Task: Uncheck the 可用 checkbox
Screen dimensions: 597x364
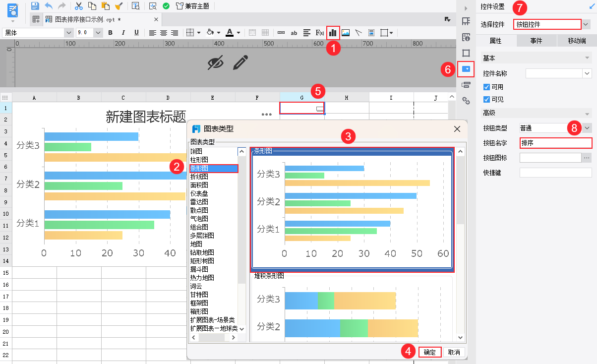Action: [486, 87]
